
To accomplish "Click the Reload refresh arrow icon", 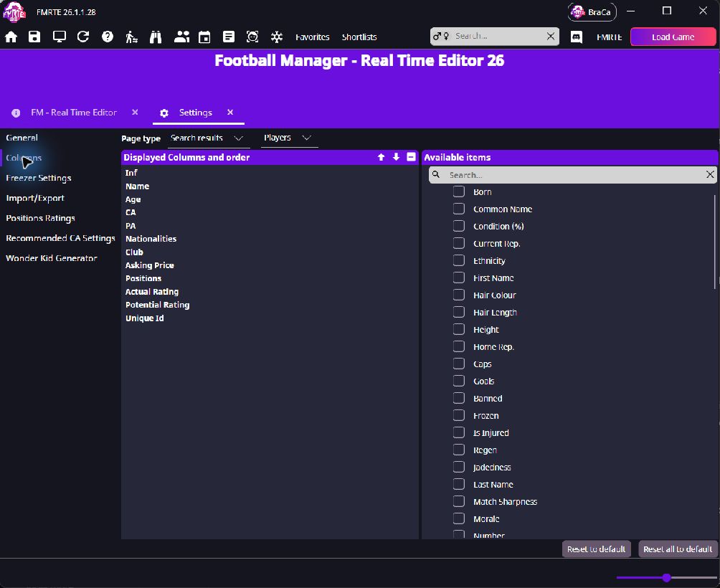I will click(x=83, y=37).
